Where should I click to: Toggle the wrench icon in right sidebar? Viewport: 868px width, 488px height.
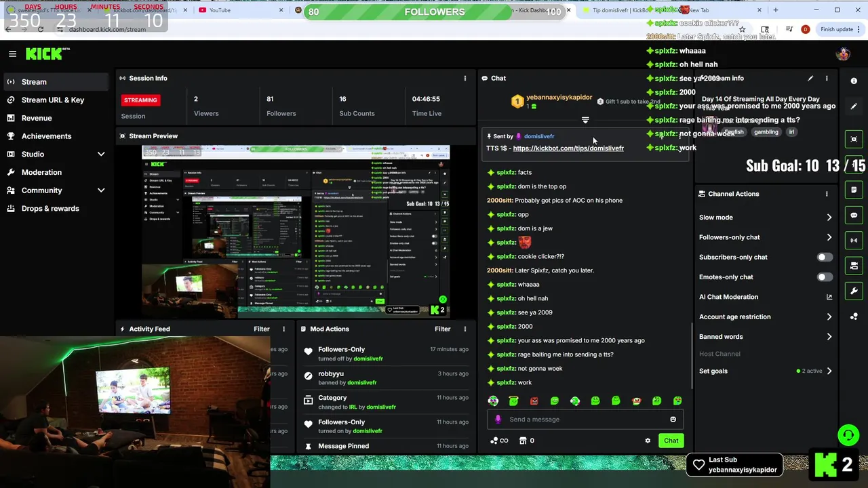[854, 291]
